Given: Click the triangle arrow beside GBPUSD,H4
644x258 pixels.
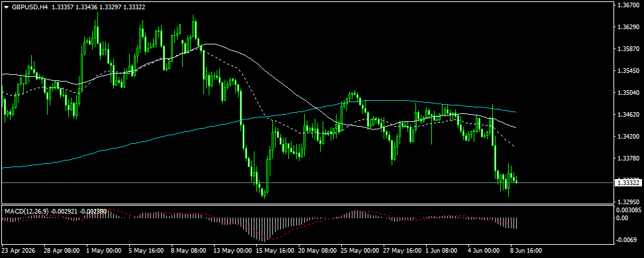Looking at the screenshot, I should tap(6, 7).
